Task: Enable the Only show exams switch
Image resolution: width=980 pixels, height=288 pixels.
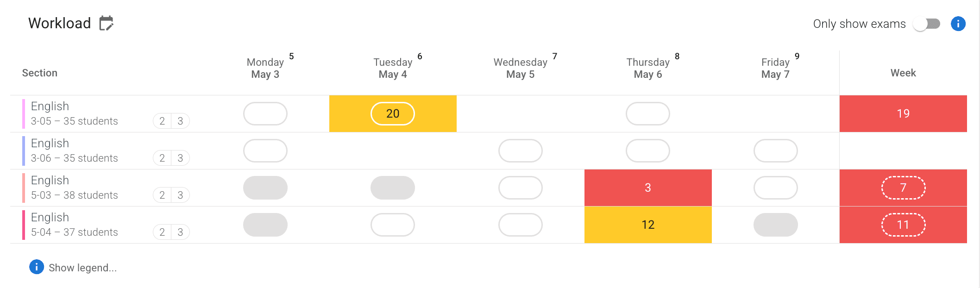Action: [x=926, y=24]
